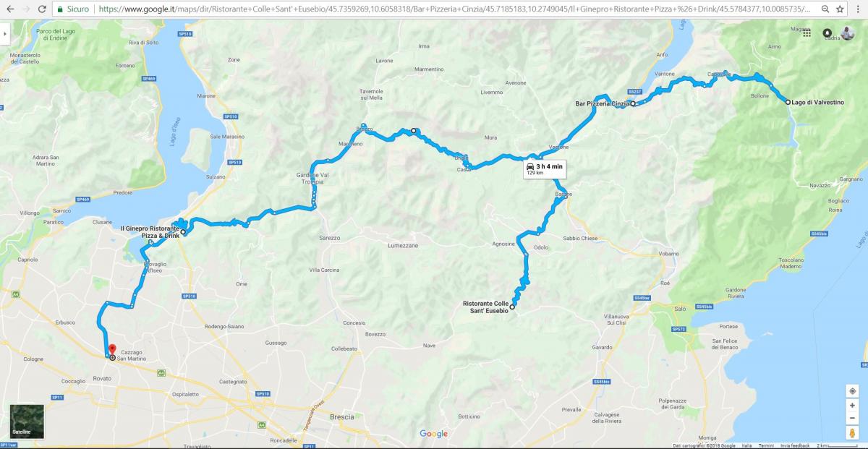
Task: Zoom in the map with plus button
Action: click(x=852, y=406)
